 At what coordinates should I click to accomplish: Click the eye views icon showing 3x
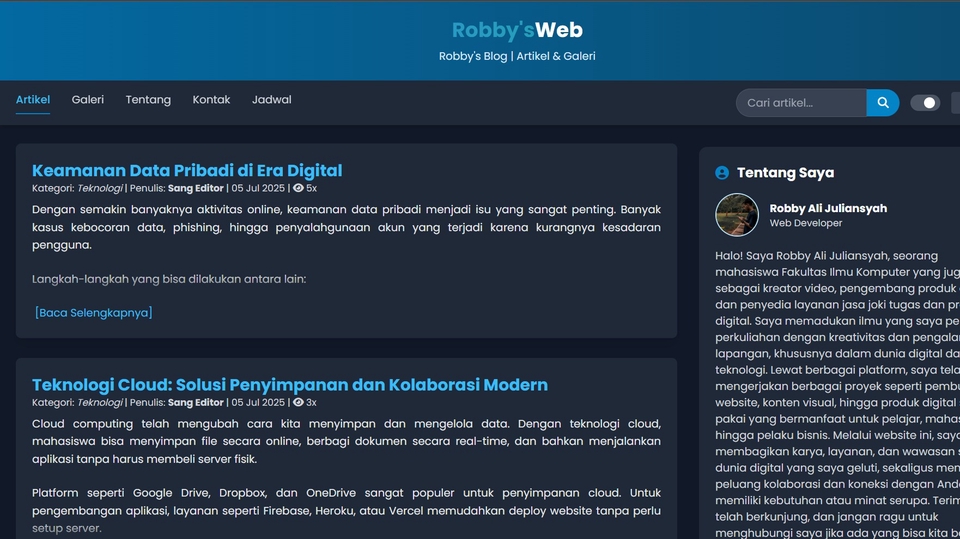pos(298,403)
